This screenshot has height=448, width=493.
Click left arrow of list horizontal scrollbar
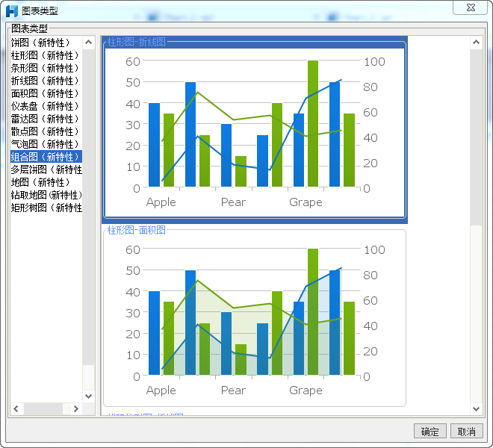pos(16,408)
